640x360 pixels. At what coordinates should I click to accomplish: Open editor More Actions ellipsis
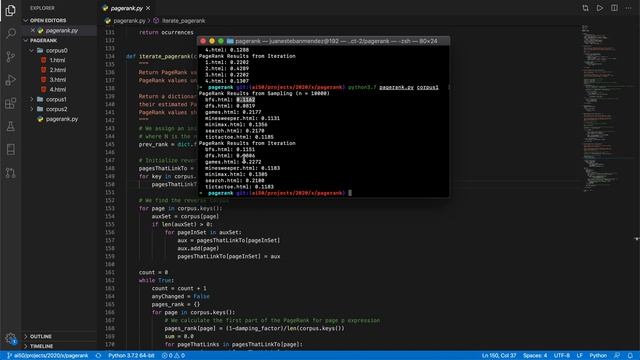point(629,8)
